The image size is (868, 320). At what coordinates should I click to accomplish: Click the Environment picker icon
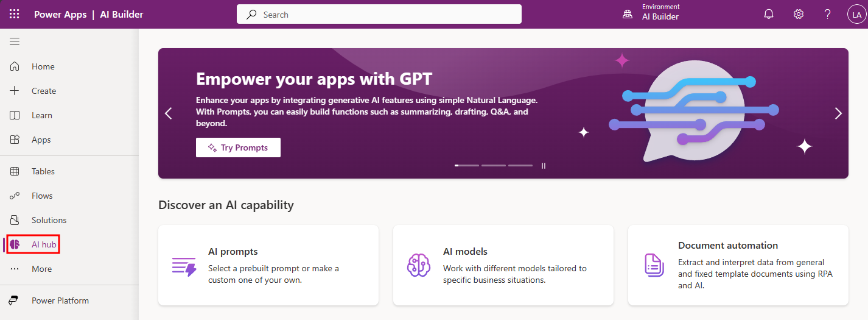tap(628, 14)
